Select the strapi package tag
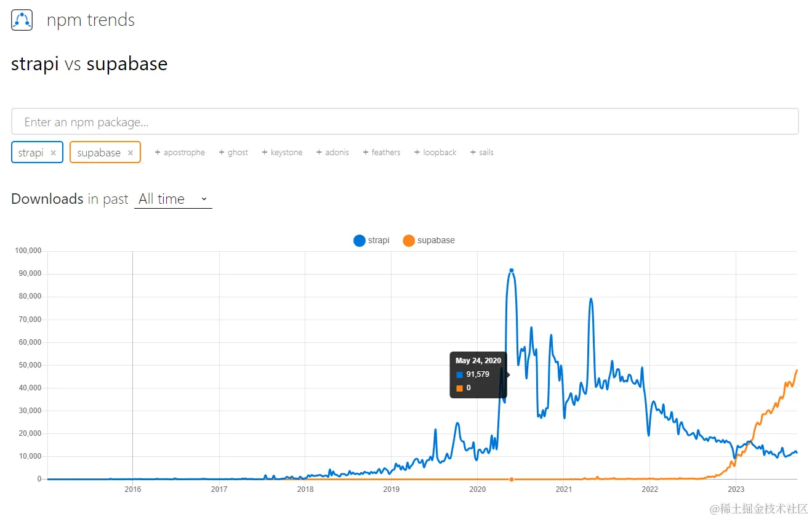 tap(31, 153)
